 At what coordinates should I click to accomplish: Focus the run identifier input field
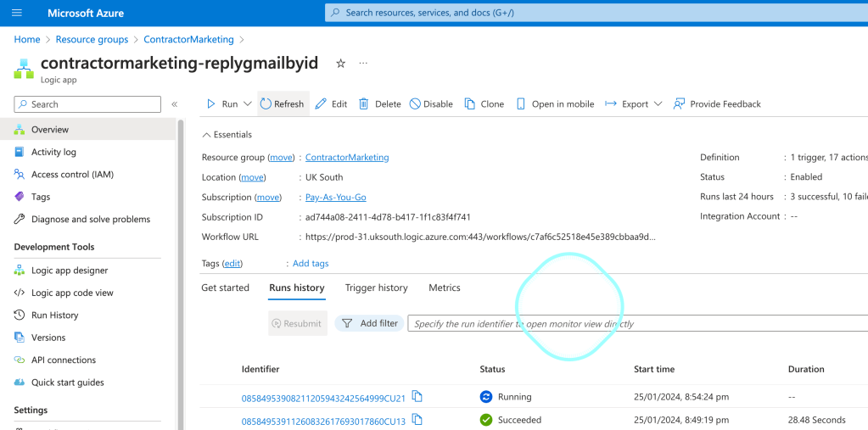click(x=638, y=324)
